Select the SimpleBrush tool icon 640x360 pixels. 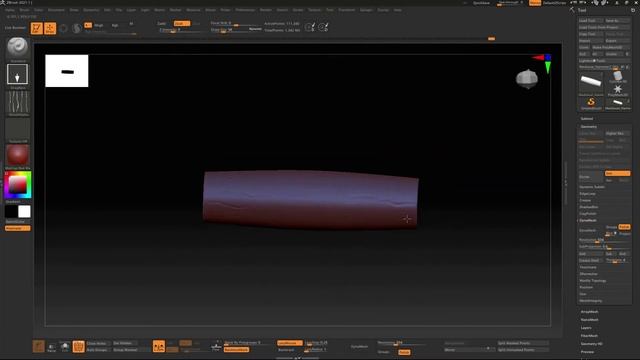pos(591,103)
